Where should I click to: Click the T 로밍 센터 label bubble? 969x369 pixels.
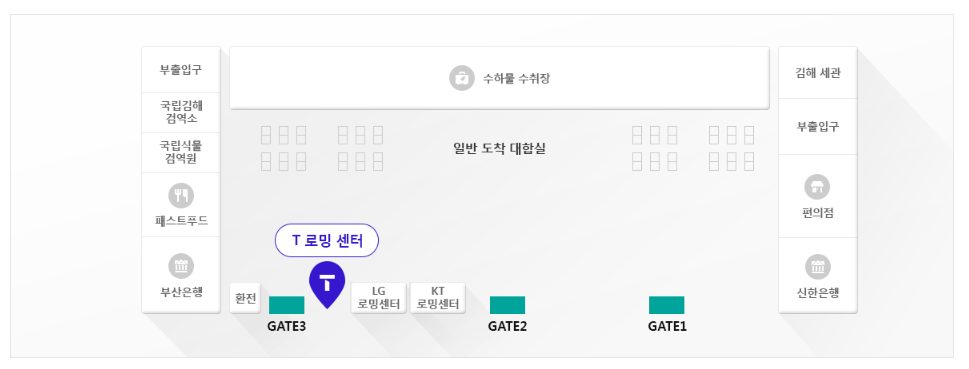[326, 240]
